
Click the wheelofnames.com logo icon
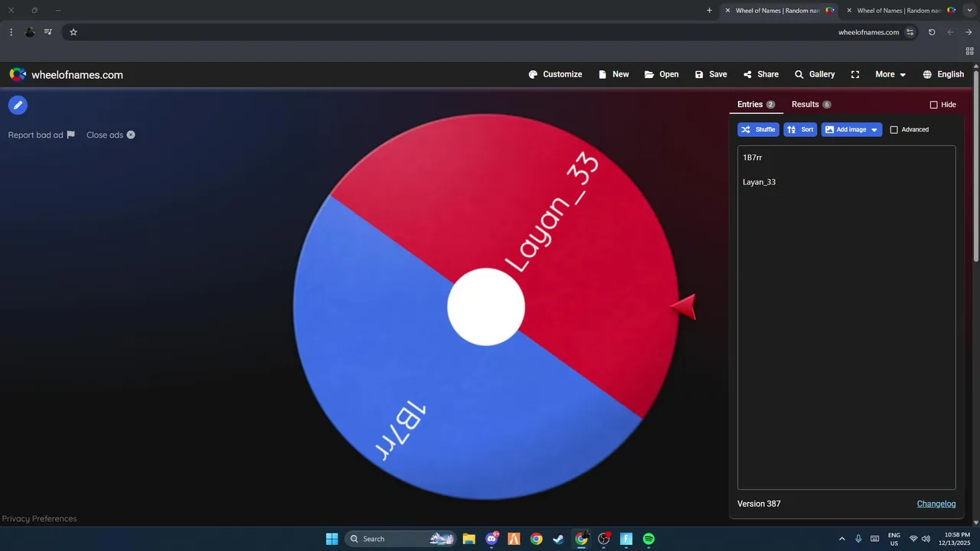coord(18,74)
